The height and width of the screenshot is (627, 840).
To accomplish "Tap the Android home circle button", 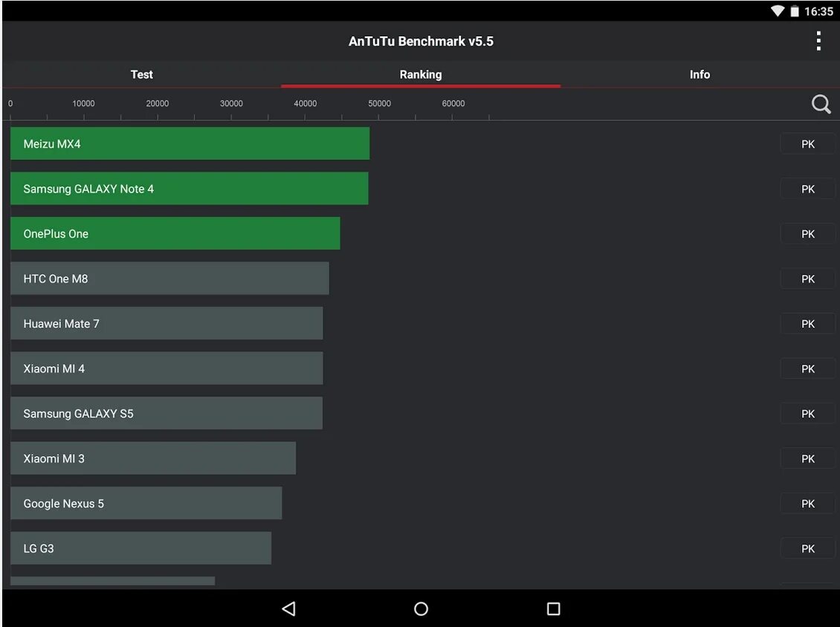I will pyautogui.click(x=421, y=608).
